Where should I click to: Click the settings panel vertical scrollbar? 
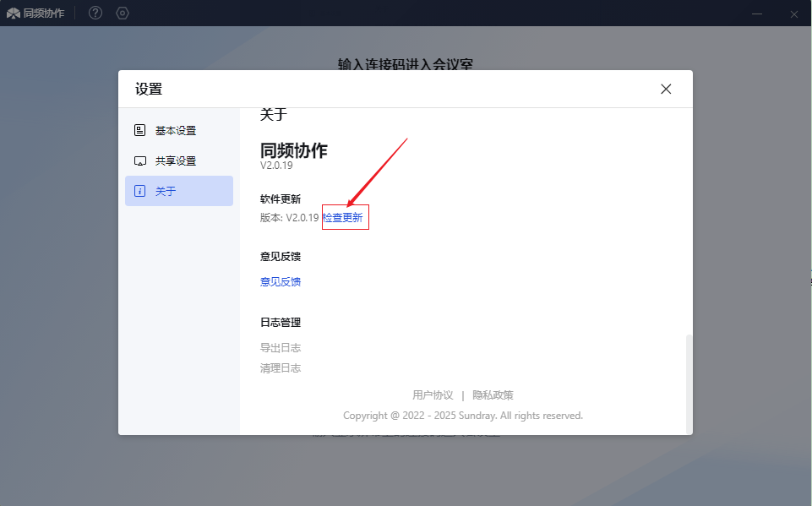(689, 380)
